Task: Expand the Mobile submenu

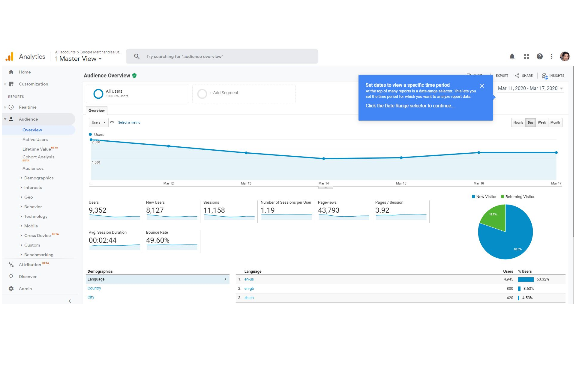Action: pyautogui.click(x=30, y=226)
